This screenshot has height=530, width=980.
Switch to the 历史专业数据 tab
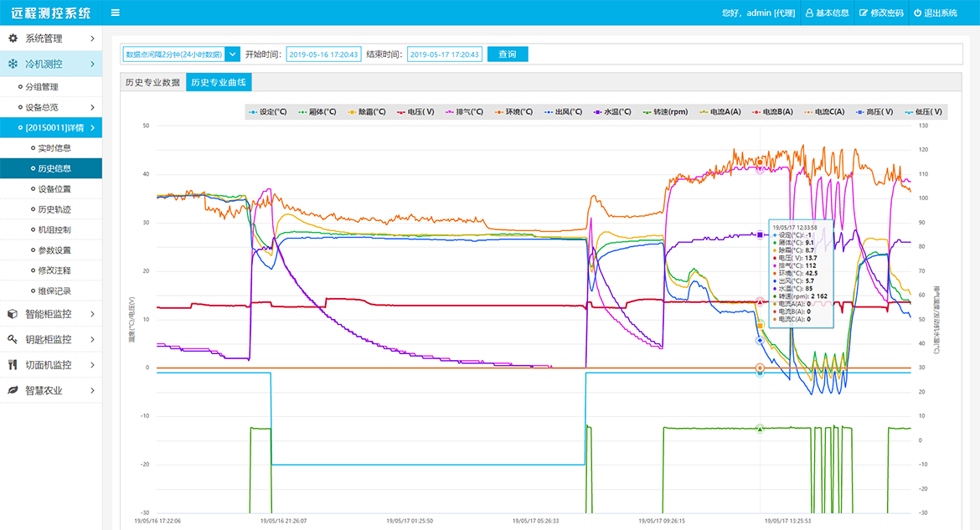pos(152,82)
